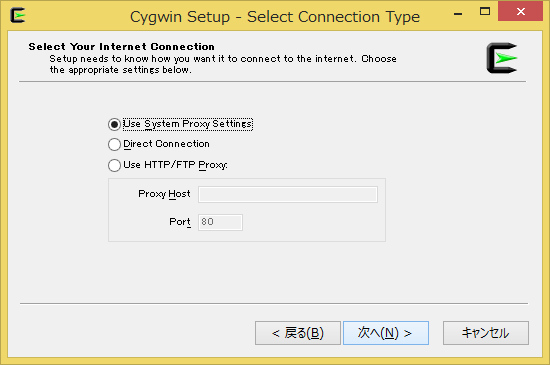Click the Cygwin icon in title bar

coord(18,15)
